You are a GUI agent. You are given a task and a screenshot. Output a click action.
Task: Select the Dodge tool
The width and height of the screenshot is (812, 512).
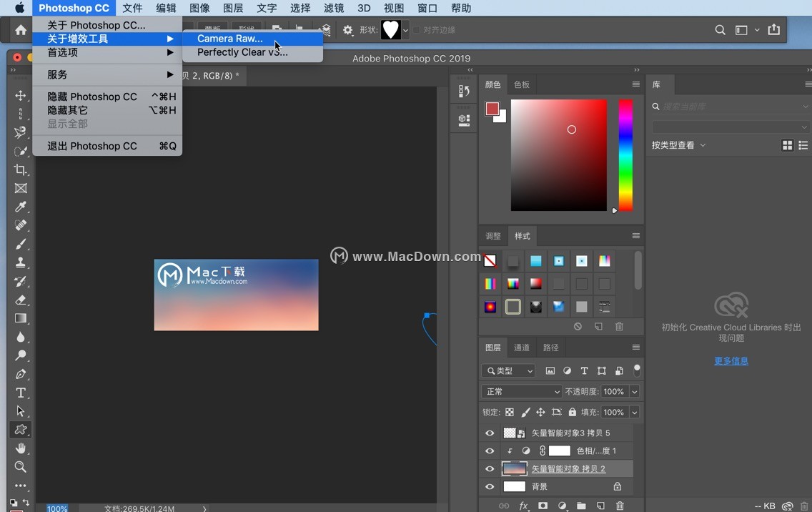pyautogui.click(x=20, y=355)
